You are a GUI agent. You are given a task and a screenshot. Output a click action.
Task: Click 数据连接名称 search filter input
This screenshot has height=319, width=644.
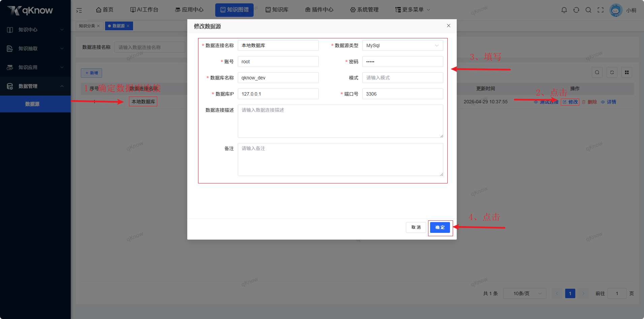(x=150, y=47)
